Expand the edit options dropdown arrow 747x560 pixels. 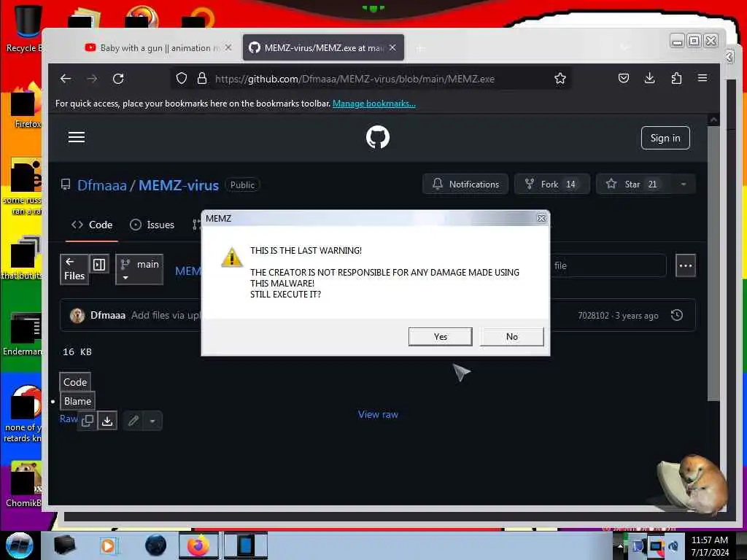[152, 421]
